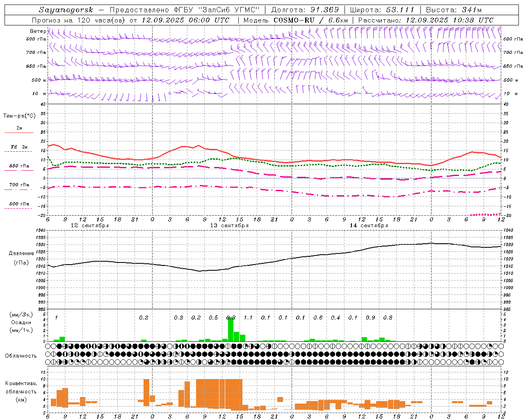The height and width of the screenshot is (420, 525).
Task: Select the 'Прогноз на 120 часа(ов)' forecast line
Action: [79, 20]
